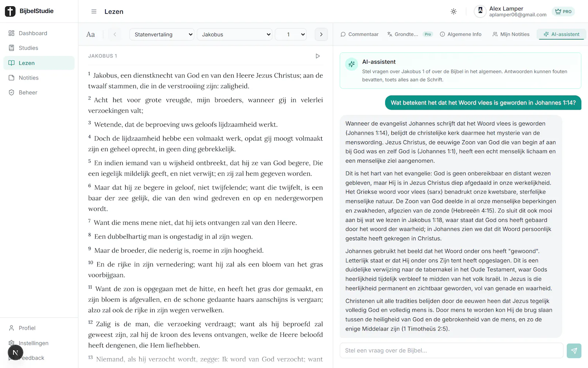Click AI answer paragraph 'Christenen uit alle tradities'
588x368 pixels.
[449, 315]
